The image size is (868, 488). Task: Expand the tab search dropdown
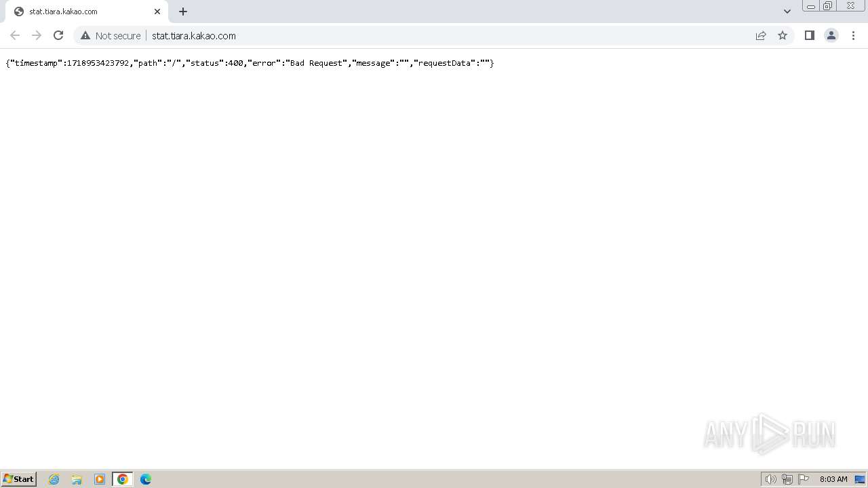[x=787, y=12]
